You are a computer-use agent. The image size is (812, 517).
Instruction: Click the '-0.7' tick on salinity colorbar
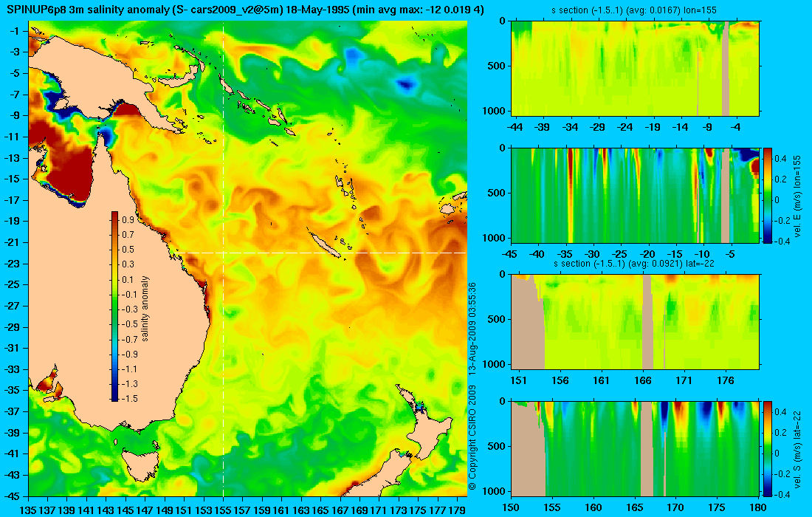tap(129, 339)
